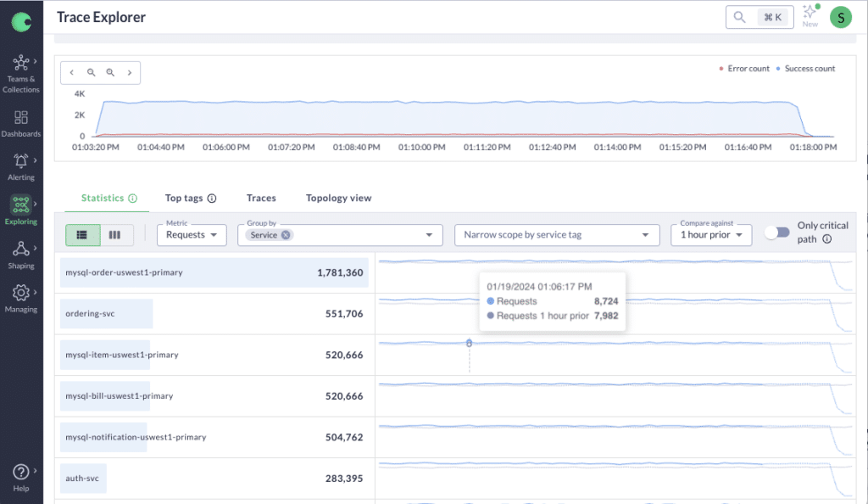Open the Shaping sidebar icon

(x=21, y=249)
